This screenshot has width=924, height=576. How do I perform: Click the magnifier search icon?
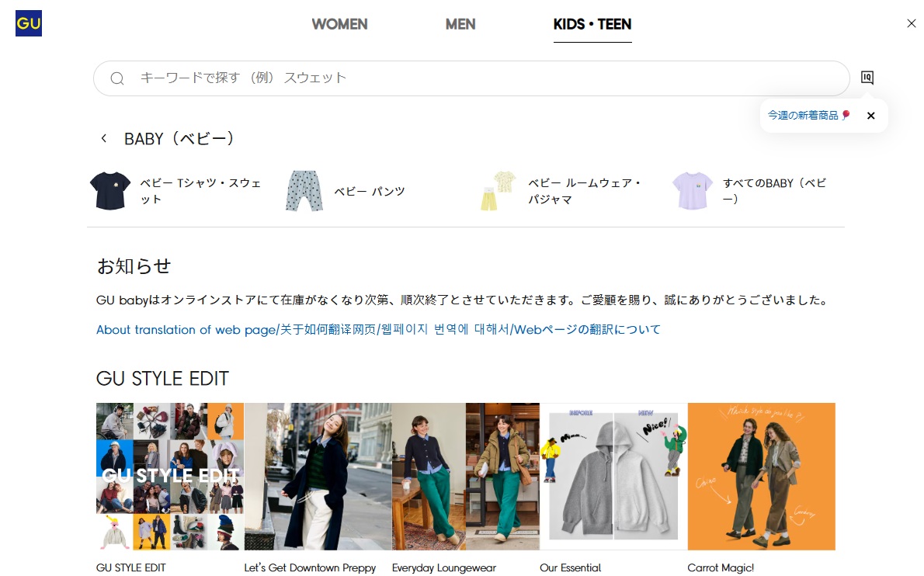117,78
